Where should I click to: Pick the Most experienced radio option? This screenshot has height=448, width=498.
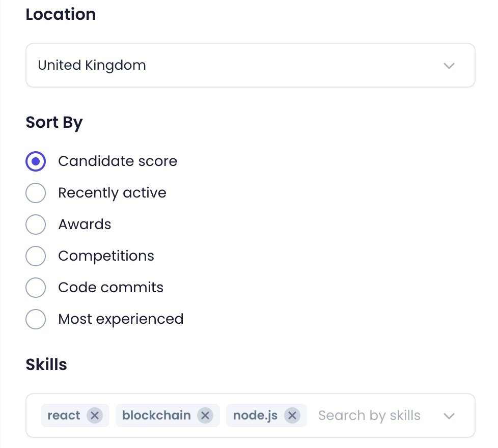[36, 319]
